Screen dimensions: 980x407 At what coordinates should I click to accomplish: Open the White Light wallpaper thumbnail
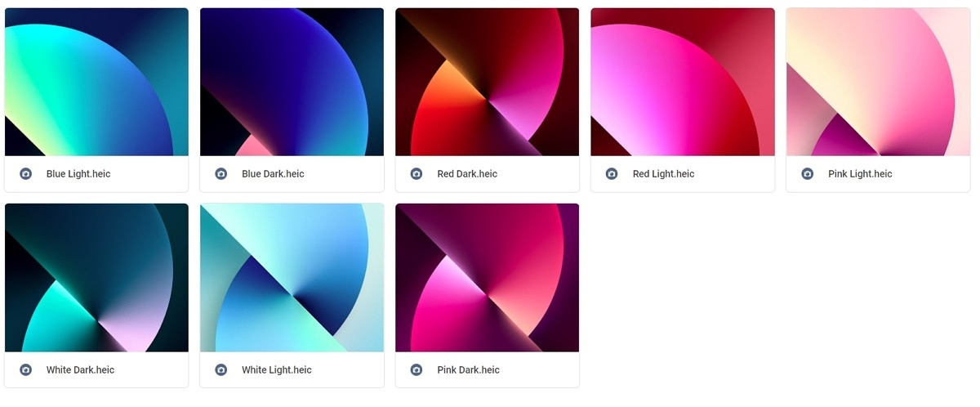(x=292, y=278)
